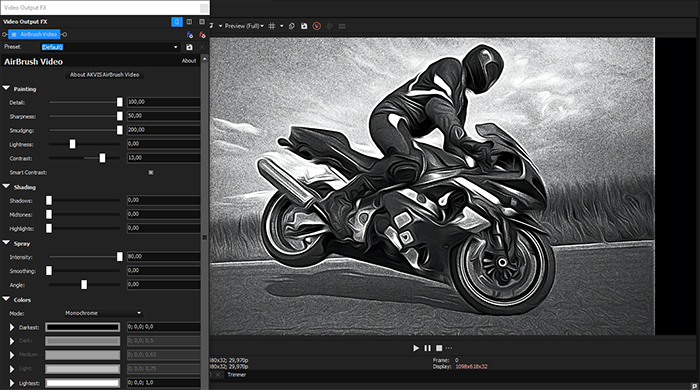The width and height of the screenshot is (700, 390).
Task: Click the motorcycle video preview image
Action: click(432, 186)
